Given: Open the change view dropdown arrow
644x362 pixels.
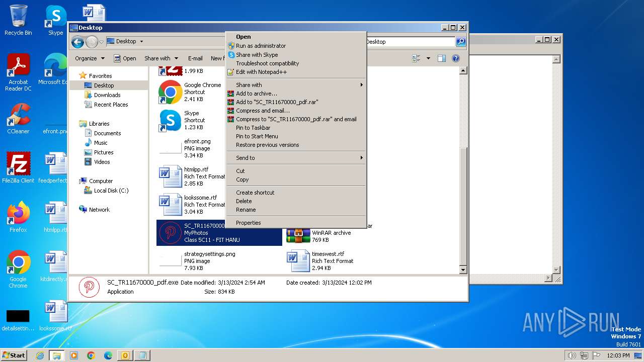Looking at the screenshot, I should [x=428, y=58].
